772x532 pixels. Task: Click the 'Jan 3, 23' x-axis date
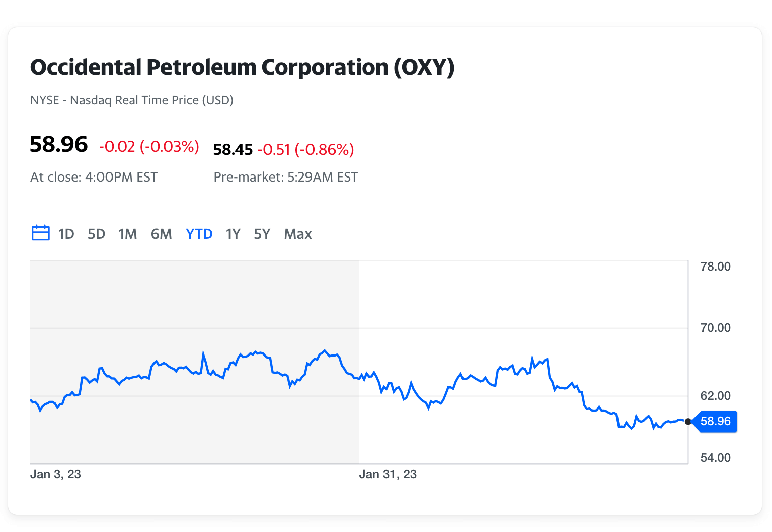click(55, 474)
